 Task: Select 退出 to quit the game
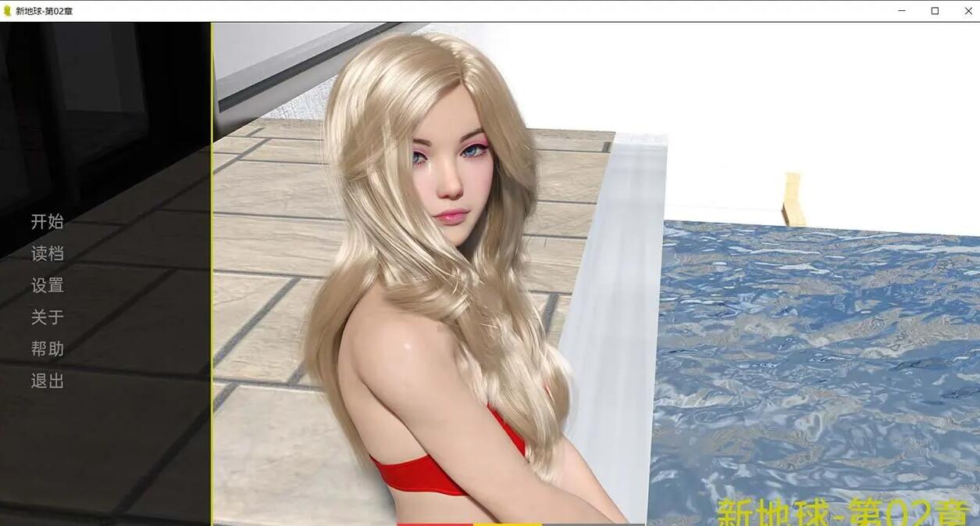[47, 381]
